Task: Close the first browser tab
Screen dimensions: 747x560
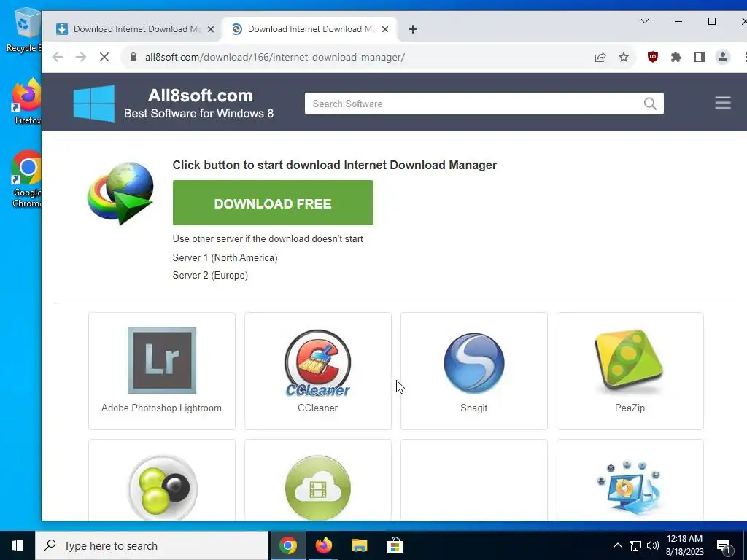Action: 211,29
